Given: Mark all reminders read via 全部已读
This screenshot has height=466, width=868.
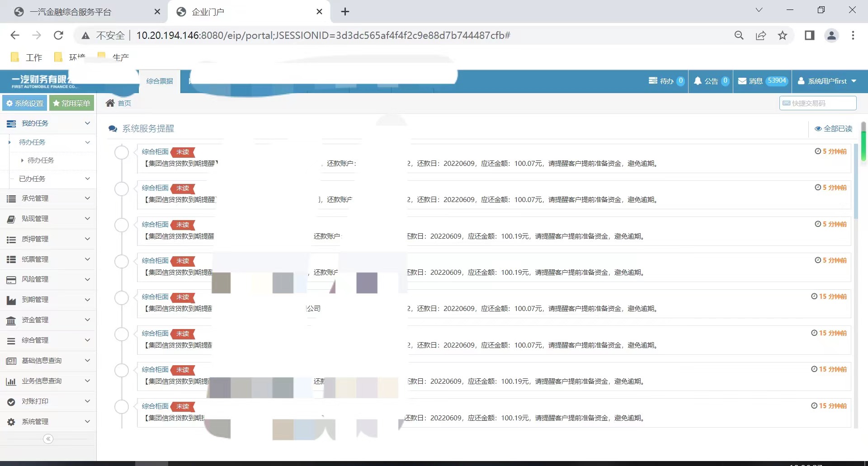Looking at the screenshot, I should coord(833,129).
